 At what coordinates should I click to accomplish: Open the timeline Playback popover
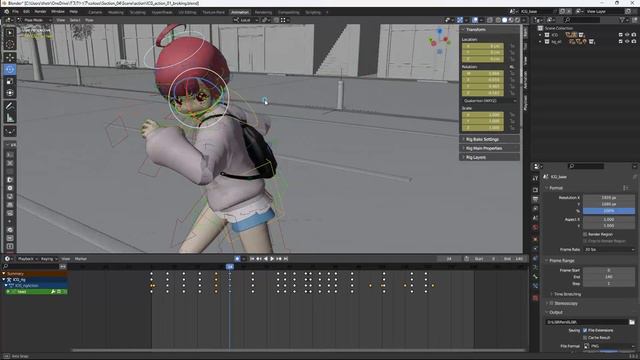27,259
